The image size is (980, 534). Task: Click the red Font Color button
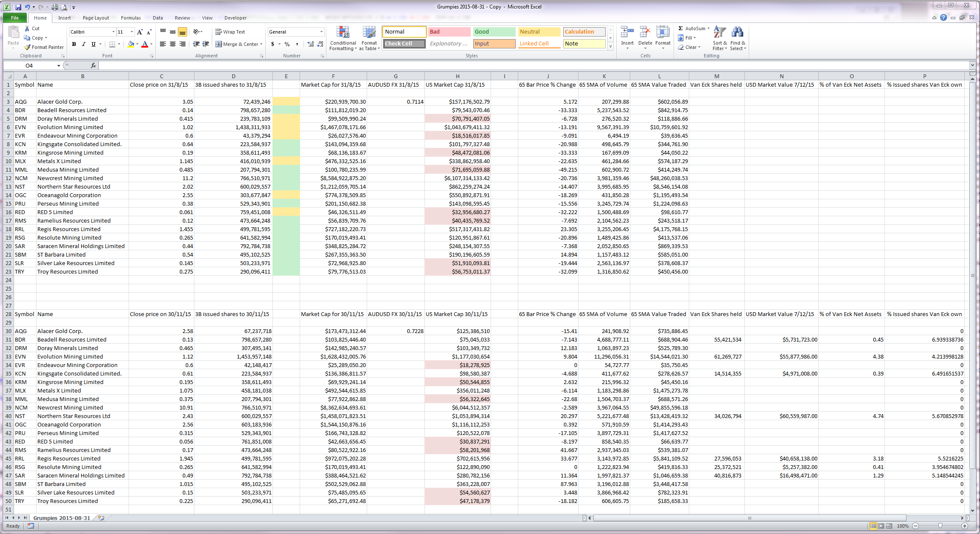point(145,44)
